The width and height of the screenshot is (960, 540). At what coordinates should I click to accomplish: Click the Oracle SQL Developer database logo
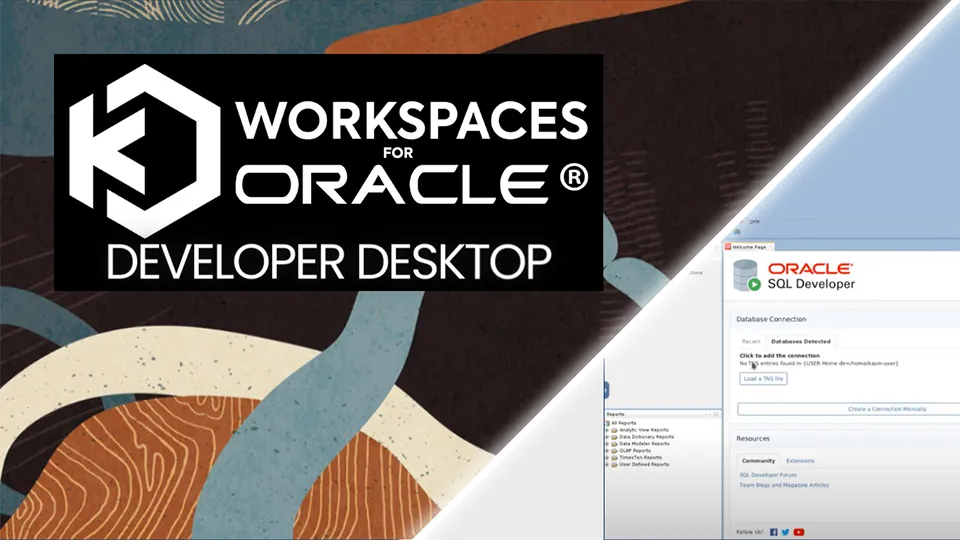click(747, 276)
